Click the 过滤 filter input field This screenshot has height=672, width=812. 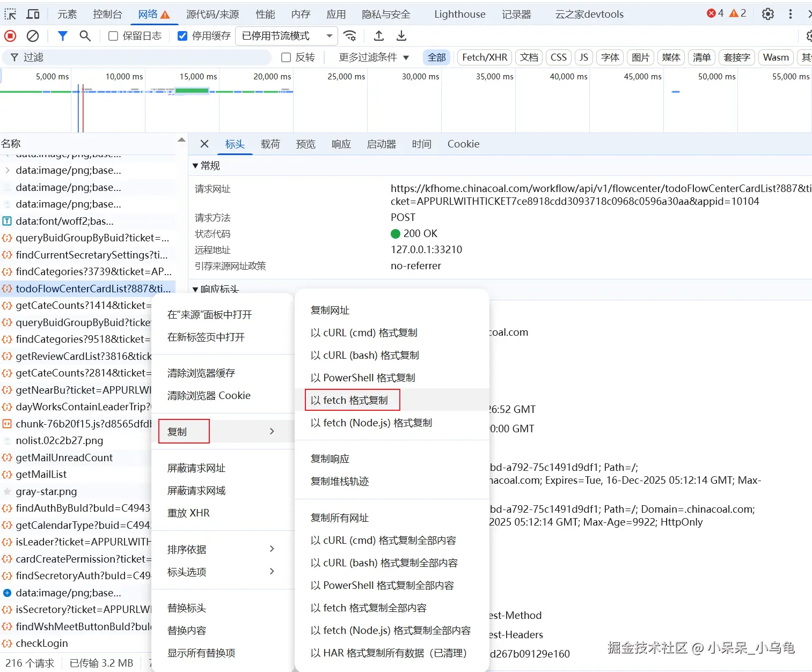[137, 57]
